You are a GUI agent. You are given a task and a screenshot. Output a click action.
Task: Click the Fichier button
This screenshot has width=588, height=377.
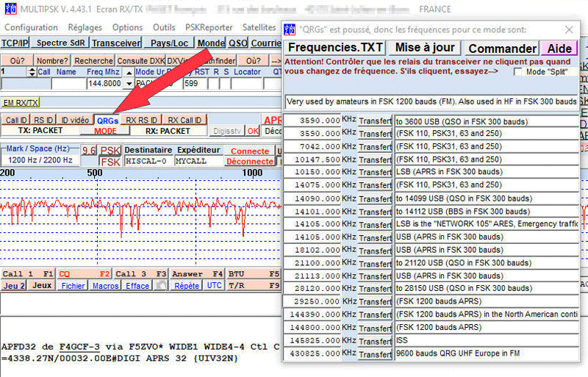[x=73, y=286]
